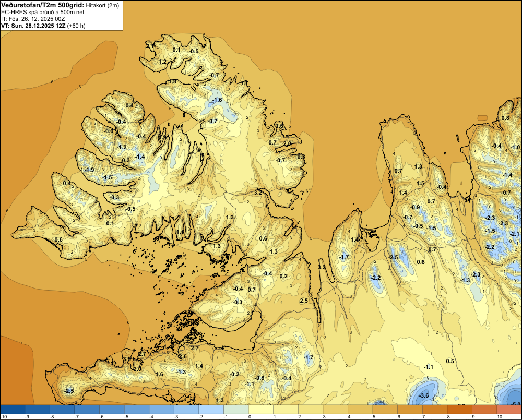Click the darkest blue legend swatch between -10 and -9
This screenshot has height=420, width=522.
(13, 410)
